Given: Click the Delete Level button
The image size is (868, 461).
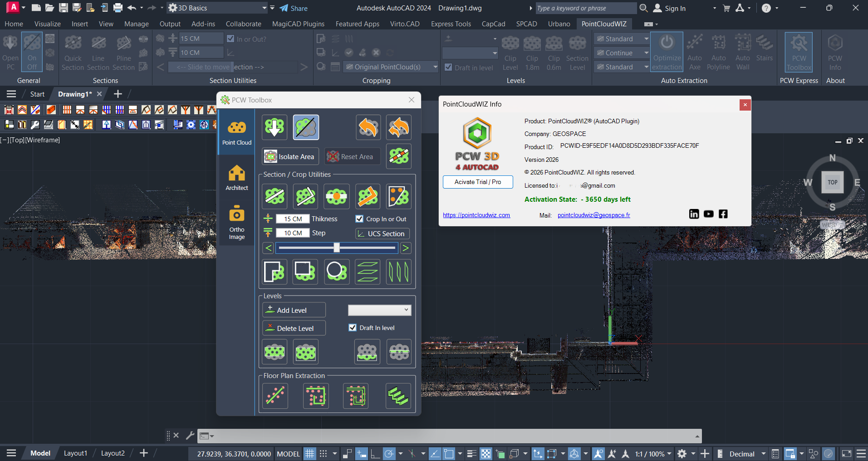Looking at the screenshot, I should click(294, 328).
